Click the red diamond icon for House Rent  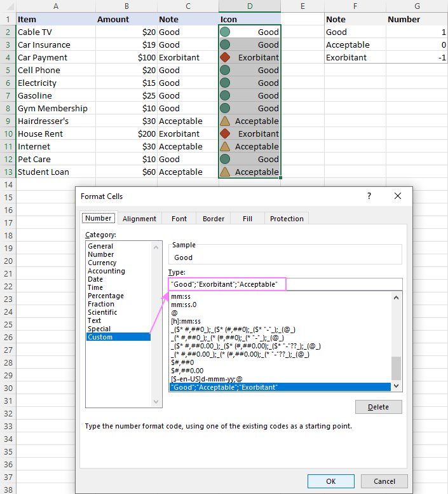(225, 134)
